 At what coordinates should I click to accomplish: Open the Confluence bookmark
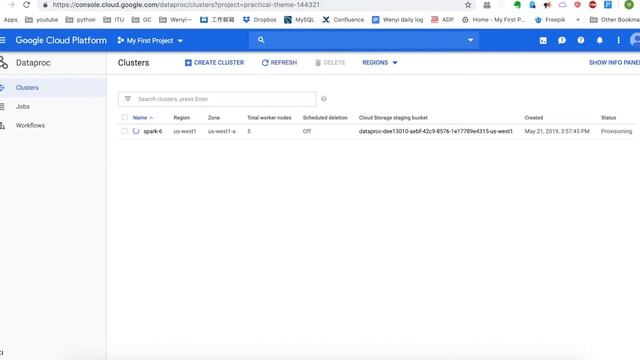[343, 20]
